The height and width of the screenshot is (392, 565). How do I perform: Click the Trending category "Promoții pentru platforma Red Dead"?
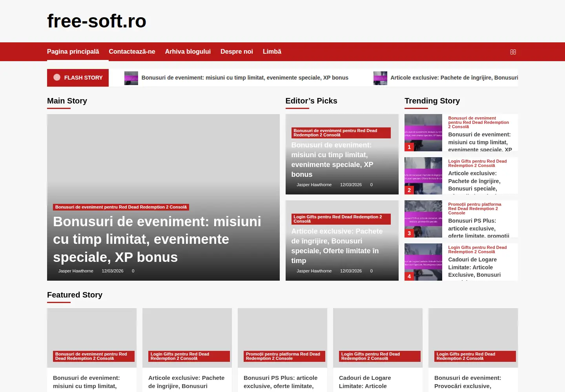click(x=475, y=209)
